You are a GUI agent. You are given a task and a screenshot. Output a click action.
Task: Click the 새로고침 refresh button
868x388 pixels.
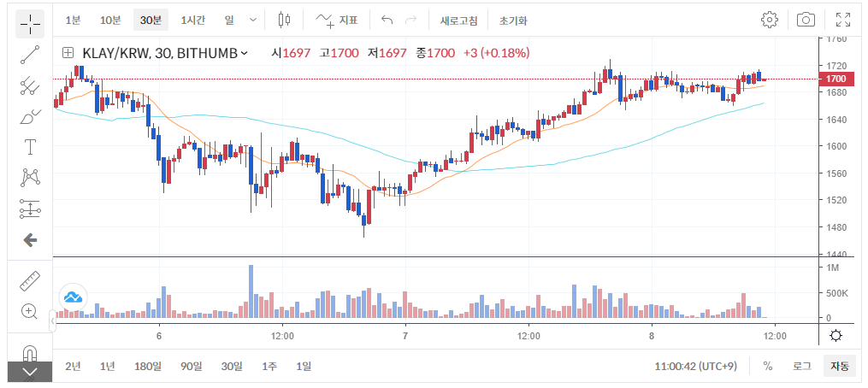pyautogui.click(x=459, y=20)
